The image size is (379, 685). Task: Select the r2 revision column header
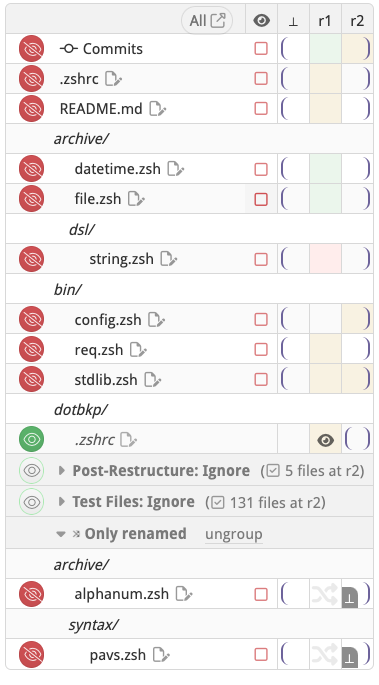pos(357,21)
